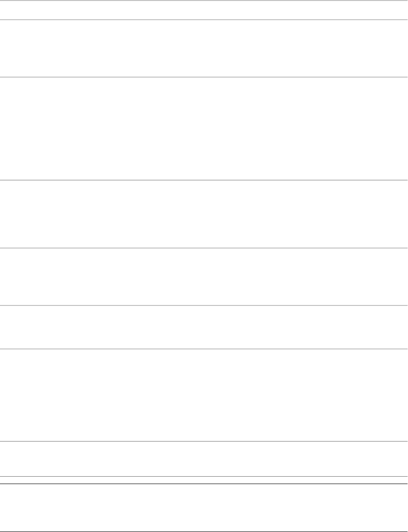Click inside the first blank row below header
The height and width of the screenshot is (532, 408).
click(x=204, y=48)
